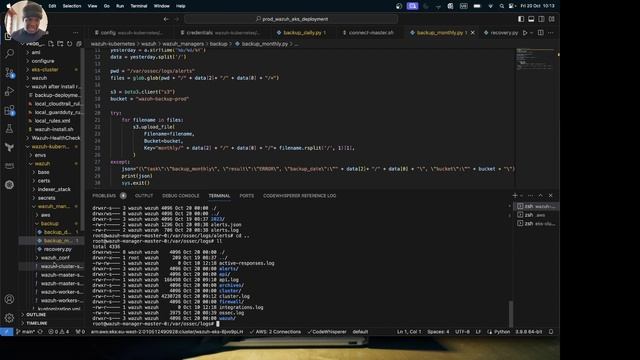Click UTF-8 encoding in status bar
Image resolution: width=640 pixels, height=360 pixels.
click(x=462, y=332)
